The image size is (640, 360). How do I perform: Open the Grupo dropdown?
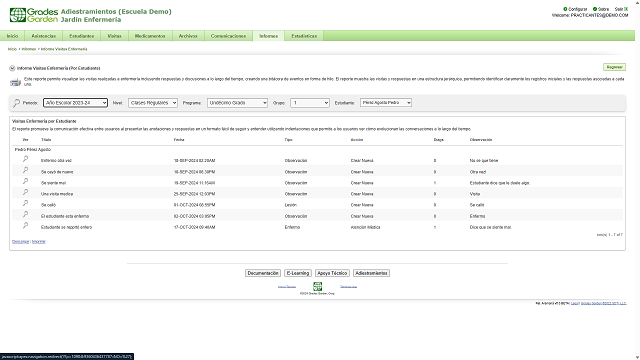coord(310,103)
